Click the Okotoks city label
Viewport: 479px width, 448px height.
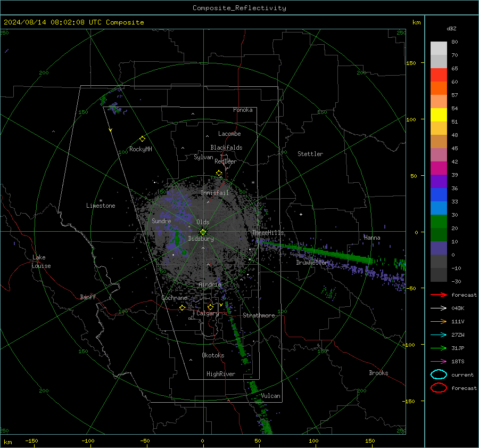click(213, 355)
